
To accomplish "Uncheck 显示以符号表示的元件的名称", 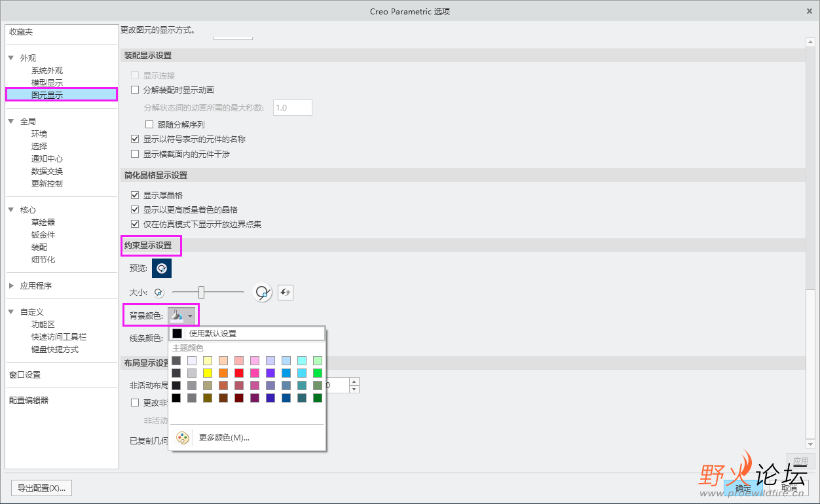I will pos(135,139).
